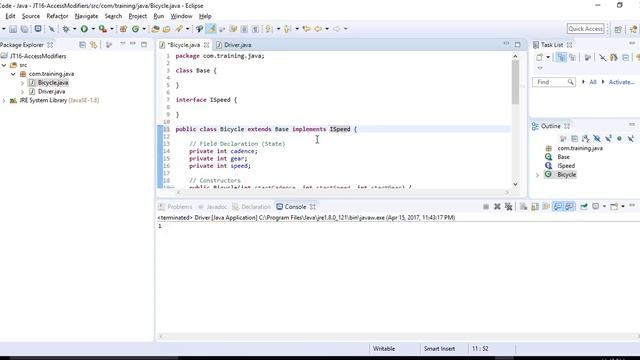Toggle Categorized view in Task List
Screen dimensions: 640x360
tap(562, 58)
